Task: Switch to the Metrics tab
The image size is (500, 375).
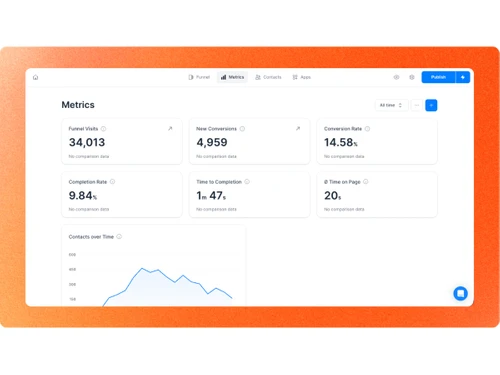Action: (232, 77)
